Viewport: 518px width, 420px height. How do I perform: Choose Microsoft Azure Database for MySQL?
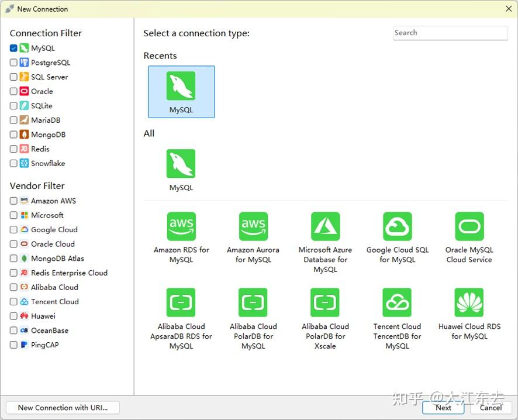[326, 226]
